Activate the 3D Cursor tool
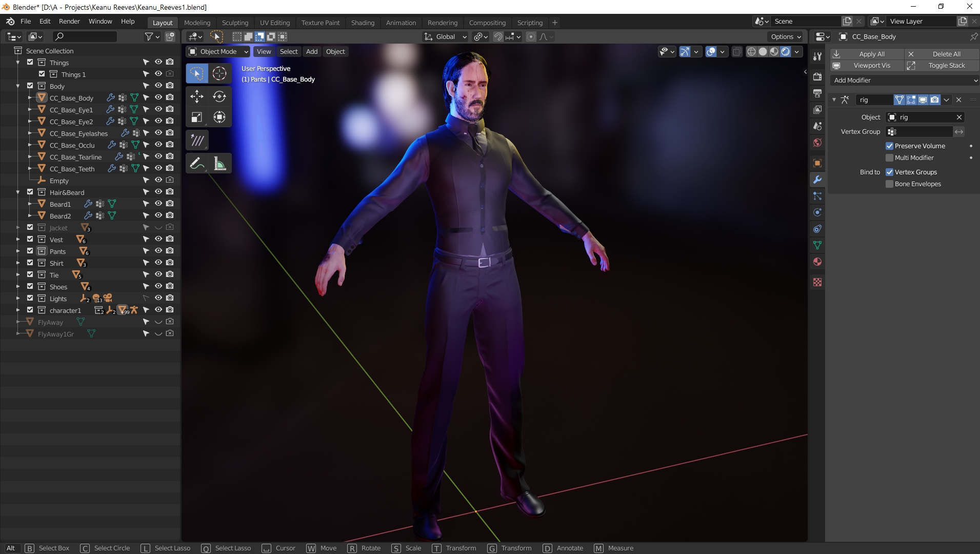980x554 pixels. coord(219,73)
